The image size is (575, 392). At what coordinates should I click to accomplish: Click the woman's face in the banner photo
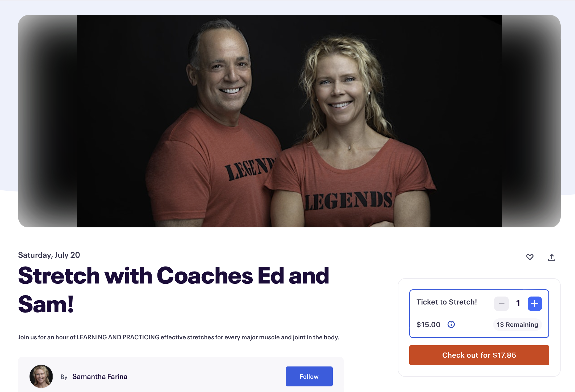(x=339, y=85)
